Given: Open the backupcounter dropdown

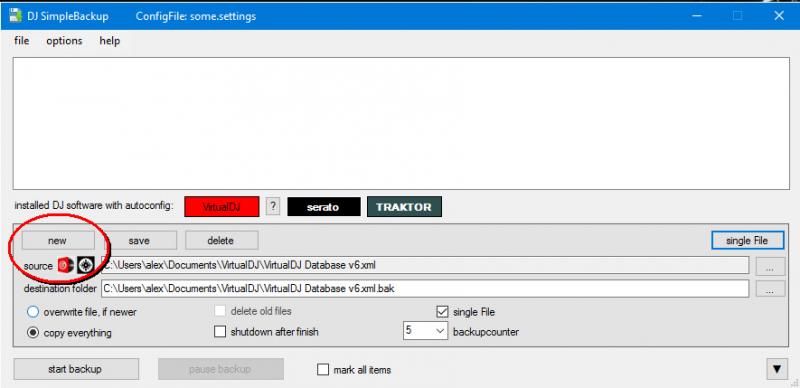Looking at the screenshot, I should 426,331.
